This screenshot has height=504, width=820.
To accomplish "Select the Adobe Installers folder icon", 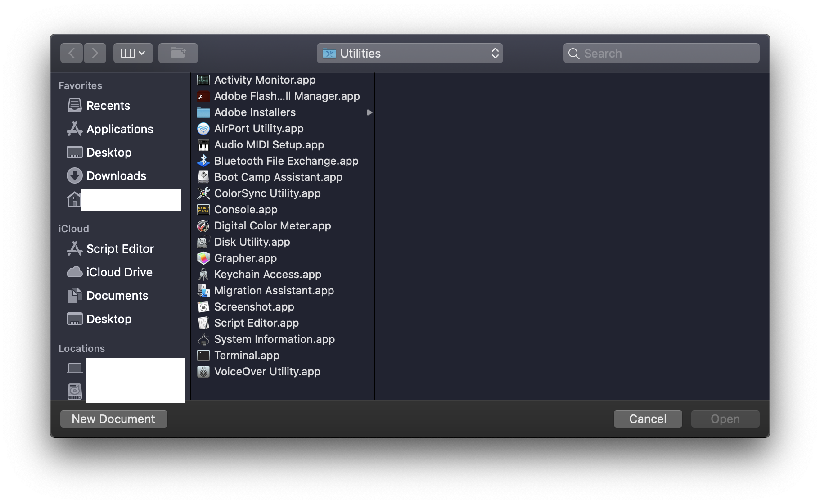I will (203, 112).
